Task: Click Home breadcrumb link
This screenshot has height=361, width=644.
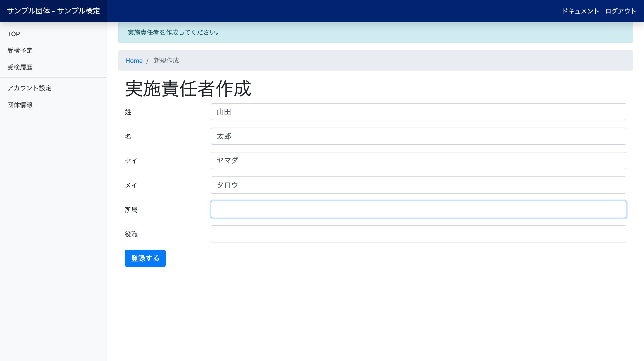Action: 134,61
